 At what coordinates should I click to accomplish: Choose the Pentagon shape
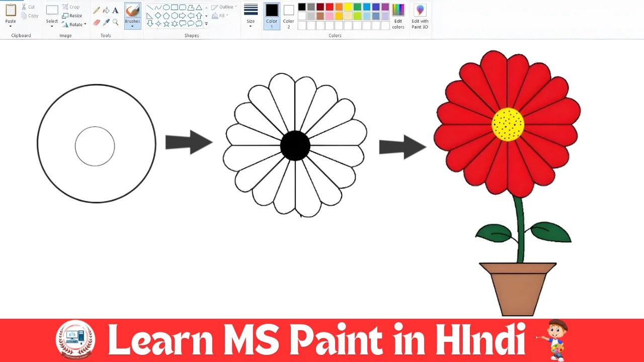coord(166,16)
